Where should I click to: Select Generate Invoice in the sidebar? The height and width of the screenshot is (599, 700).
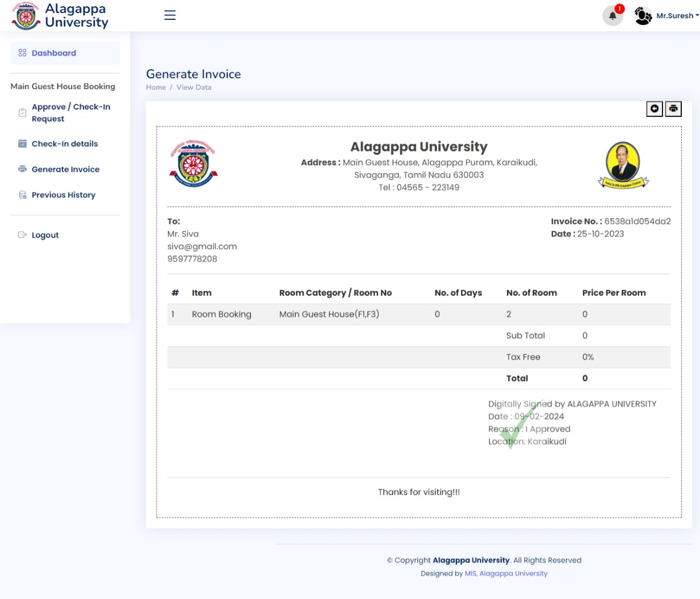[65, 170]
